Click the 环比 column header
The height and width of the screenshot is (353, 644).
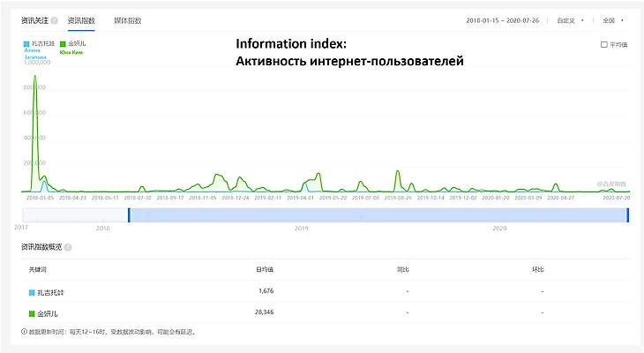[537, 269]
